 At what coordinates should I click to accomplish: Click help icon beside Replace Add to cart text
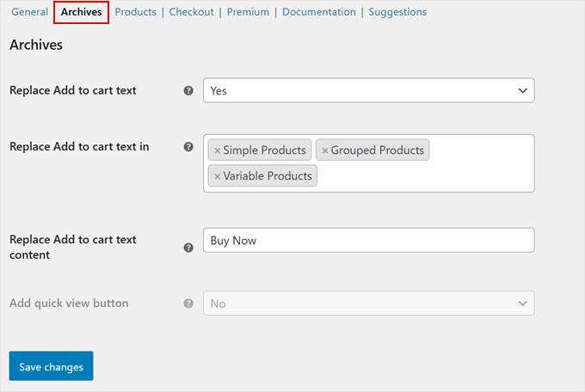pos(188,90)
